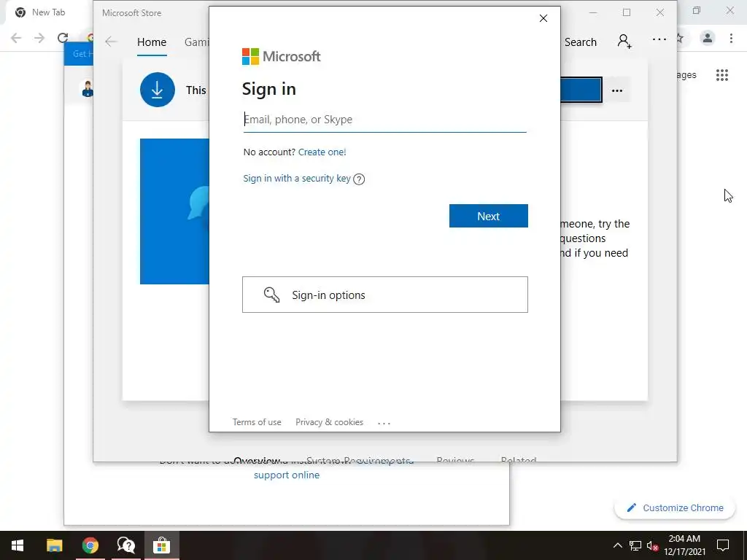Expand the footer ellipsis in Sign in dialog
Image resolution: width=747 pixels, height=560 pixels.
pos(384,423)
